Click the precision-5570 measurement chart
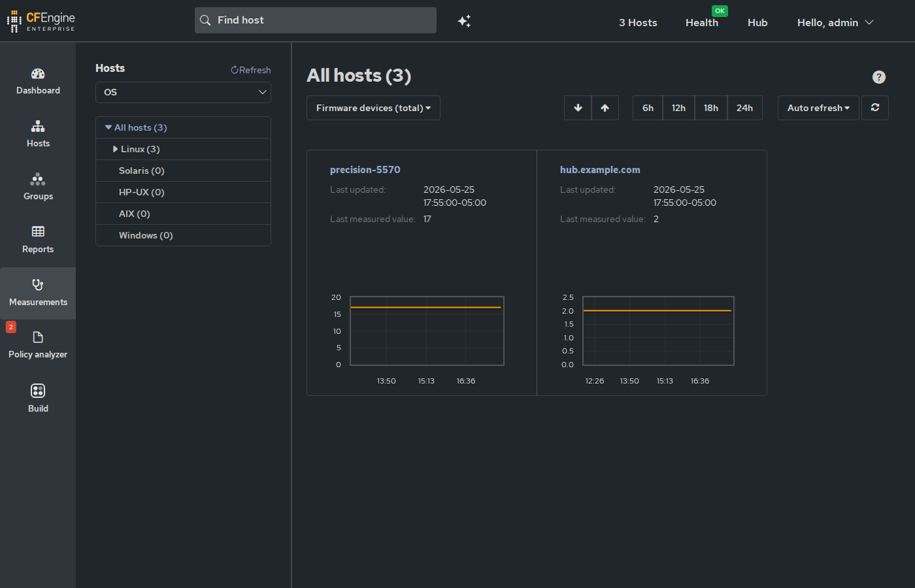Viewport: 915px width, 588px height. click(x=427, y=331)
